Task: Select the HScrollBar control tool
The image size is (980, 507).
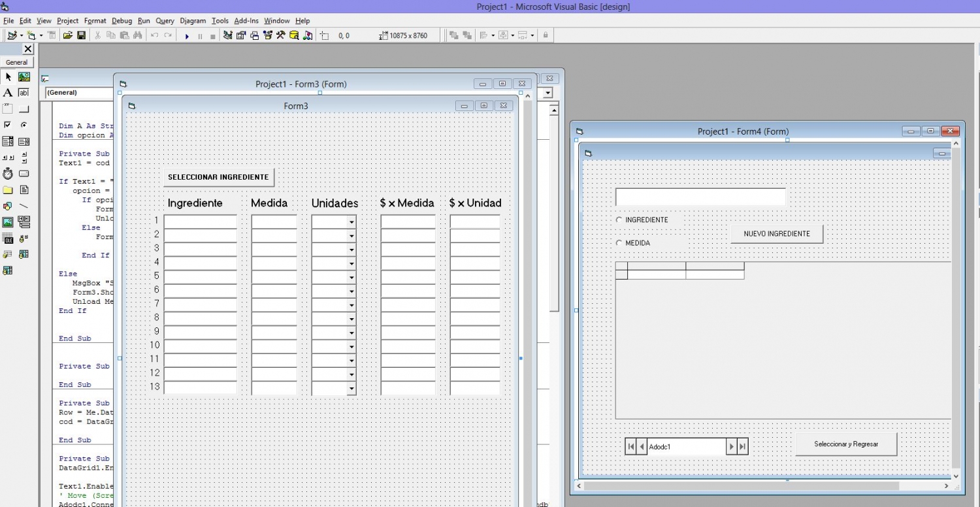Action: (8, 157)
